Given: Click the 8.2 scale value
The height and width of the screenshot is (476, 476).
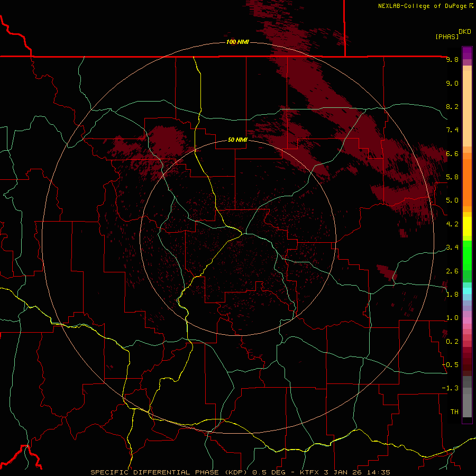Looking at the screenshot, I should click(452, 106).
